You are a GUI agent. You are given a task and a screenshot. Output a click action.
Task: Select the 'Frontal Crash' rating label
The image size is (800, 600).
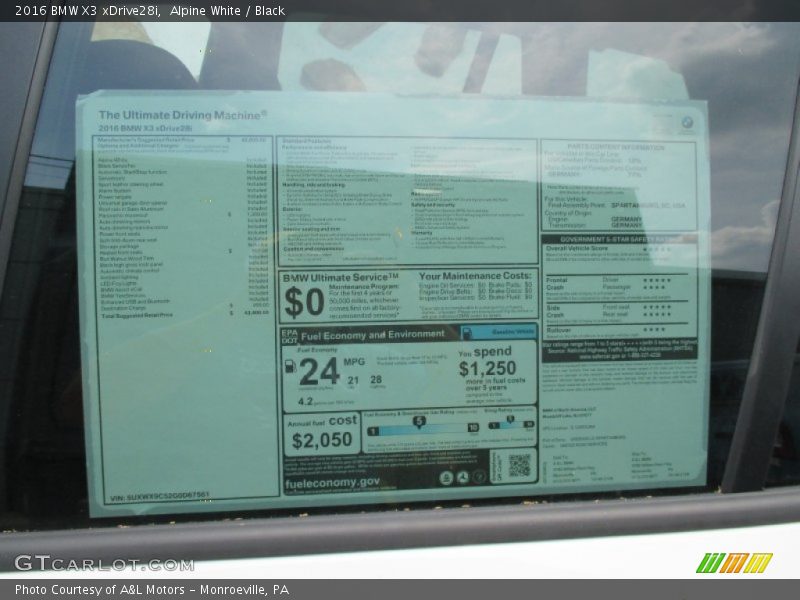click(556, 284)
